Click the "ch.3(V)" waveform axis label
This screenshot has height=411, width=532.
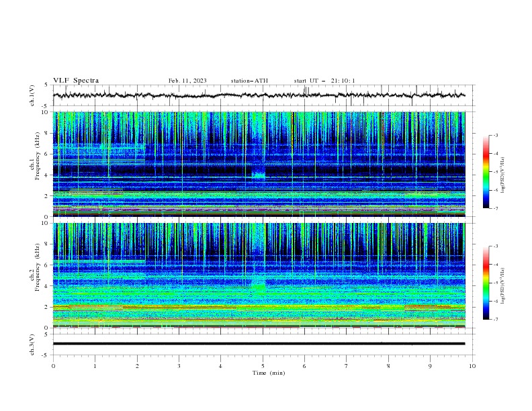click(x=32, y=345)
